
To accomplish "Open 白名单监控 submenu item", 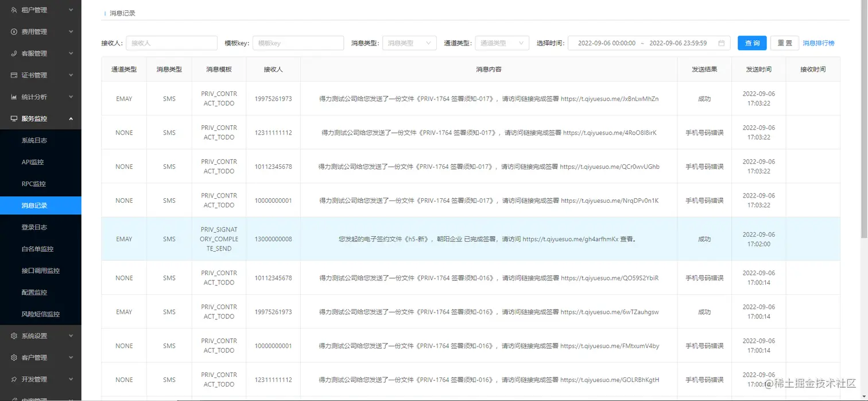I will 41,249.
